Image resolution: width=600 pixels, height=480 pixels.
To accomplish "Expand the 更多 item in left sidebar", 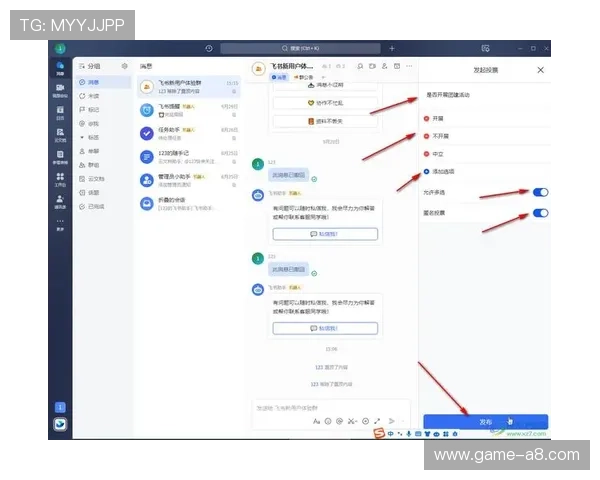I will click(60, 222).
